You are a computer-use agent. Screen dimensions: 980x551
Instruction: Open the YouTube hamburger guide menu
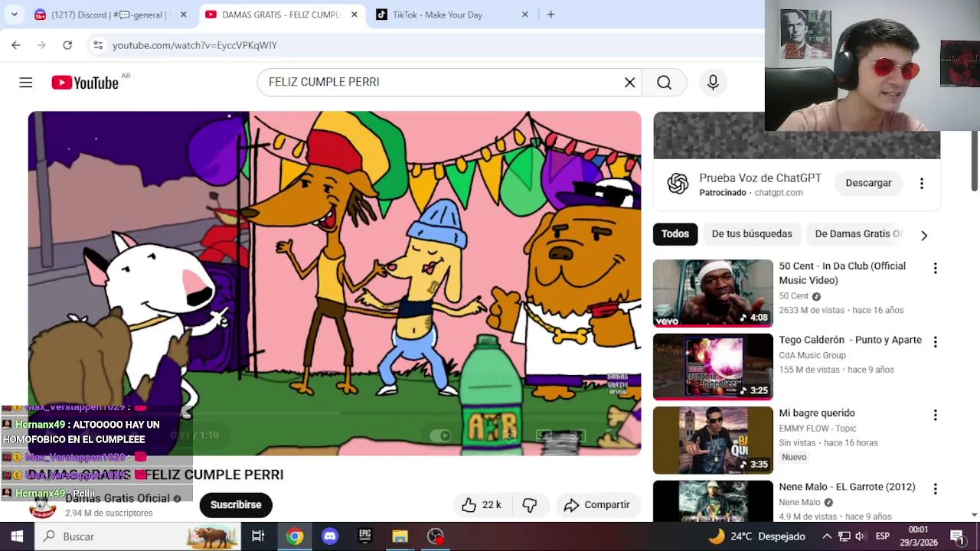pos(26,83)
